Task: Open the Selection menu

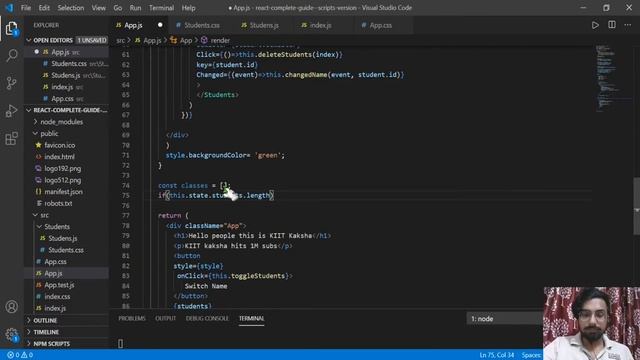Action: tap(71, 8)
